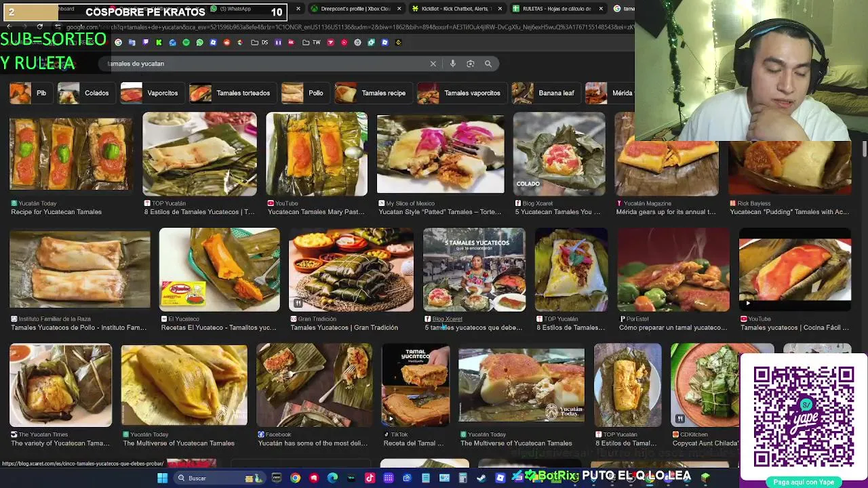Image resolution: width=868 pixels, height=488 pixels.
Task: Open 'Recipe for Yucatecan Tamales' image result
Action: point(71,154)
